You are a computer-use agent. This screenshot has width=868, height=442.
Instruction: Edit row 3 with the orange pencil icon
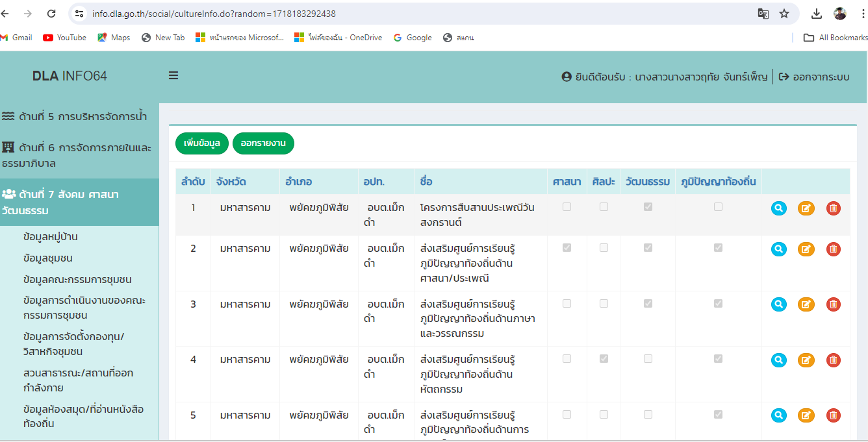806,304
